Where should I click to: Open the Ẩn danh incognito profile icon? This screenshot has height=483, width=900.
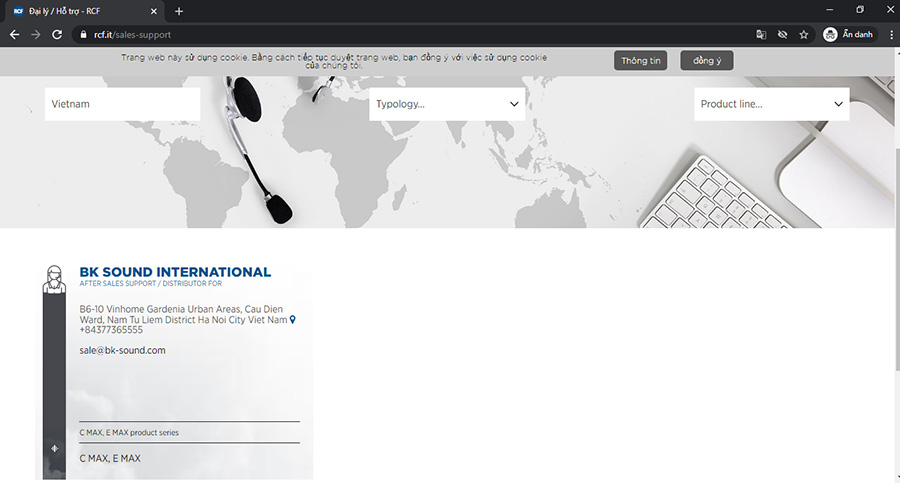coord(848,34)
